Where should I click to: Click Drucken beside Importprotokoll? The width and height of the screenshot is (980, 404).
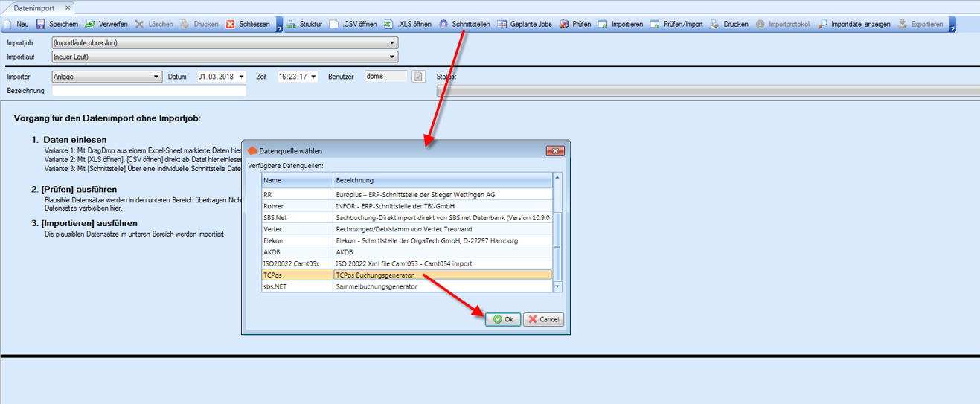(728, 24)
